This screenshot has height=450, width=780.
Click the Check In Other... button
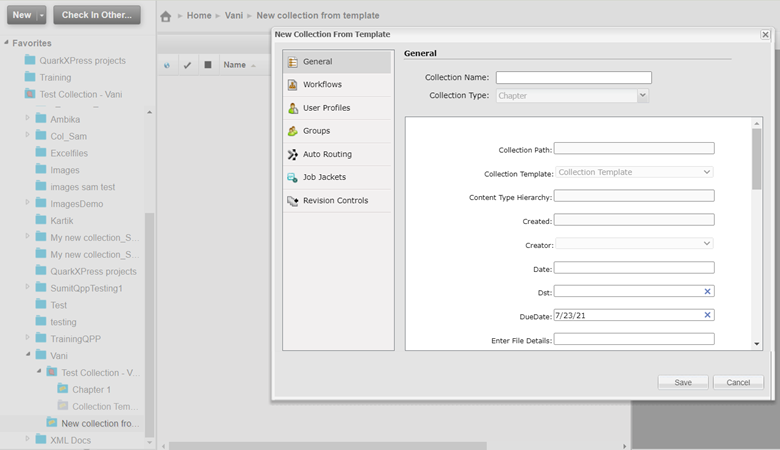point(97,15)
